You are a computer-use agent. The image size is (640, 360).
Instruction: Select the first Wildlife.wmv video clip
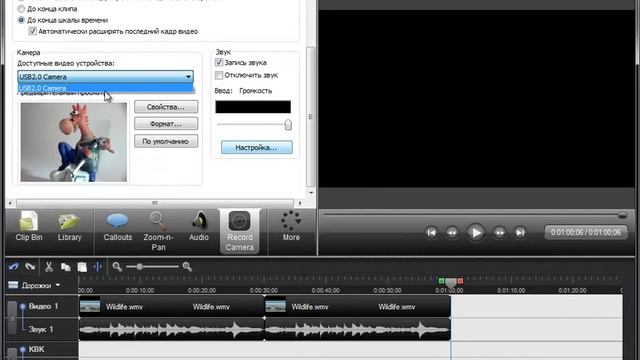(x=171, y=307)
